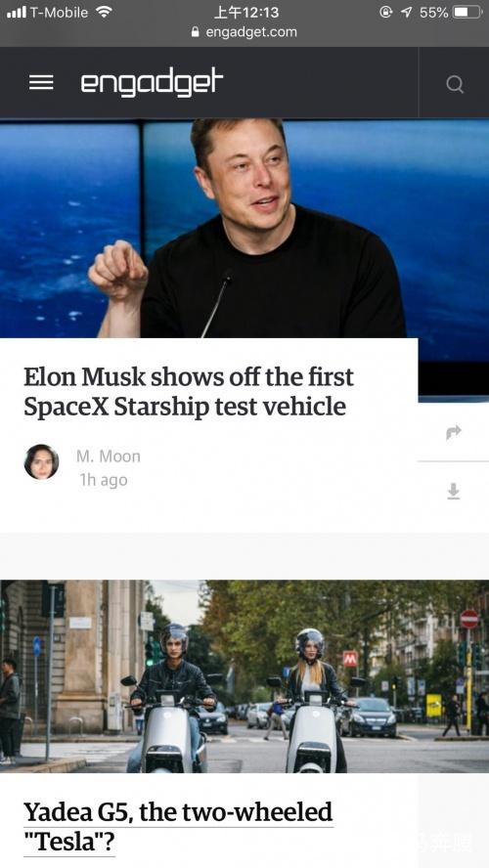
Task: Tap the T-Mobile signal strength indicator
Action: point(17,12)
